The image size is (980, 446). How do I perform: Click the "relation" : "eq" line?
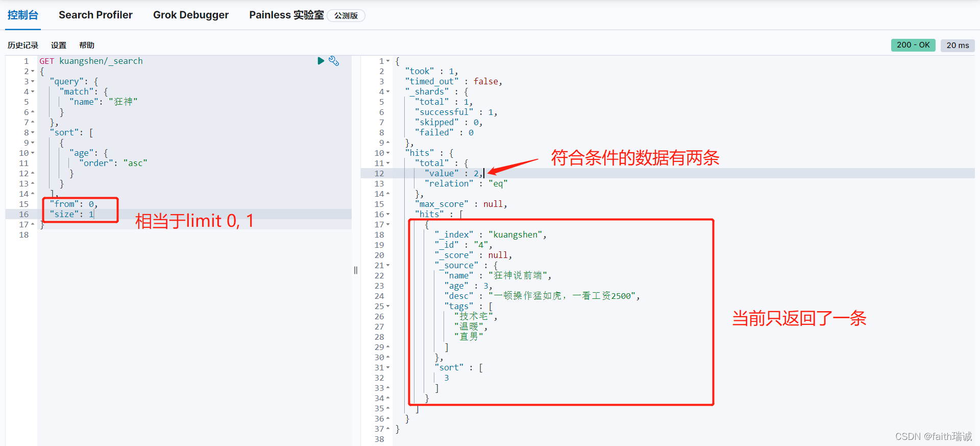466,183
